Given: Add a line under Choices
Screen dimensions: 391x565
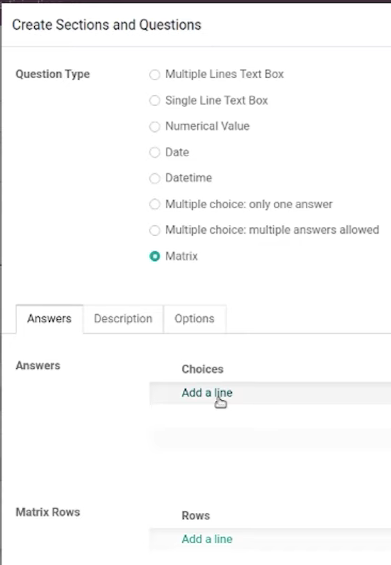Looking at the screenshot, I should click(207, 393).
